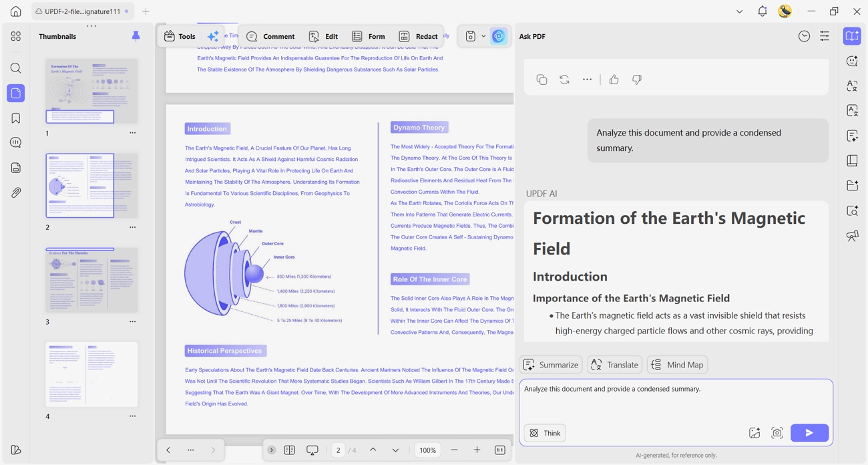
Task: Open the attachments paperclip icon
Action: (x=16, y=192)
